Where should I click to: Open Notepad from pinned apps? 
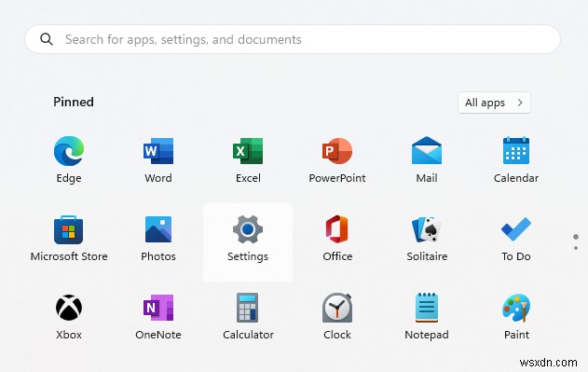point(427,308)
